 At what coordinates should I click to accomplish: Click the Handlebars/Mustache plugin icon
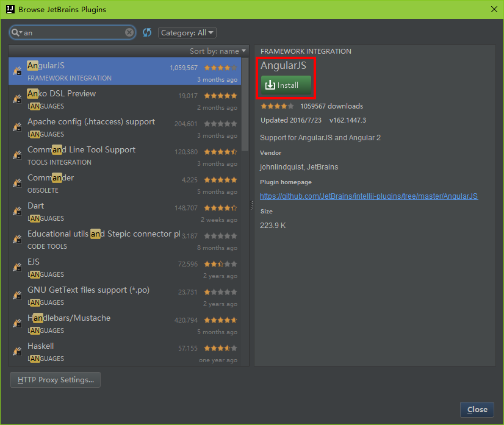(17, 323)
